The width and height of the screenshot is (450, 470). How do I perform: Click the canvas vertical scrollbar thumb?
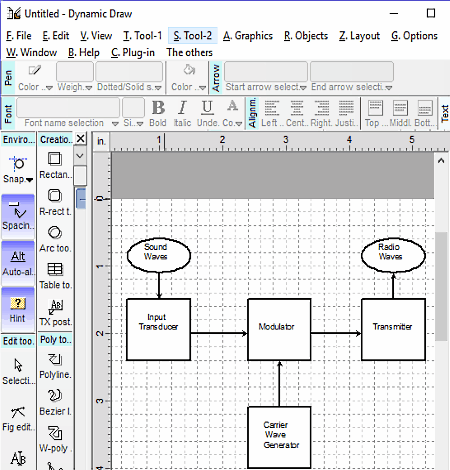point(441,286)
